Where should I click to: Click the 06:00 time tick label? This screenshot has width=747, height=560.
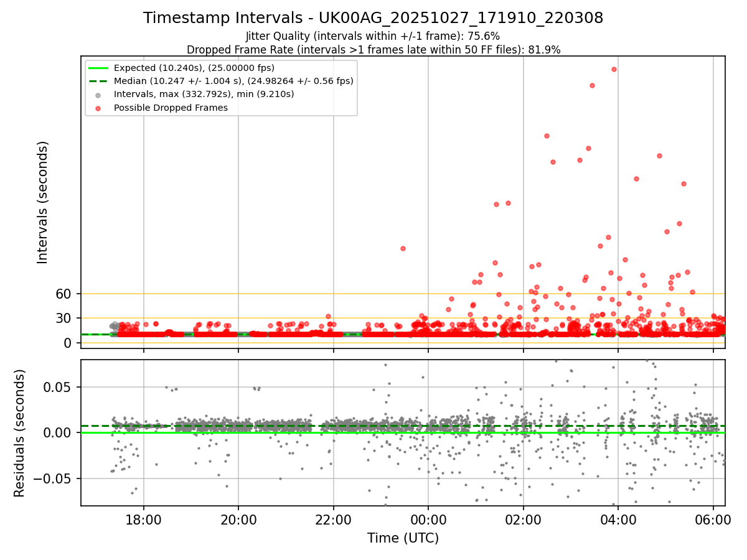[x=713, y=519]
